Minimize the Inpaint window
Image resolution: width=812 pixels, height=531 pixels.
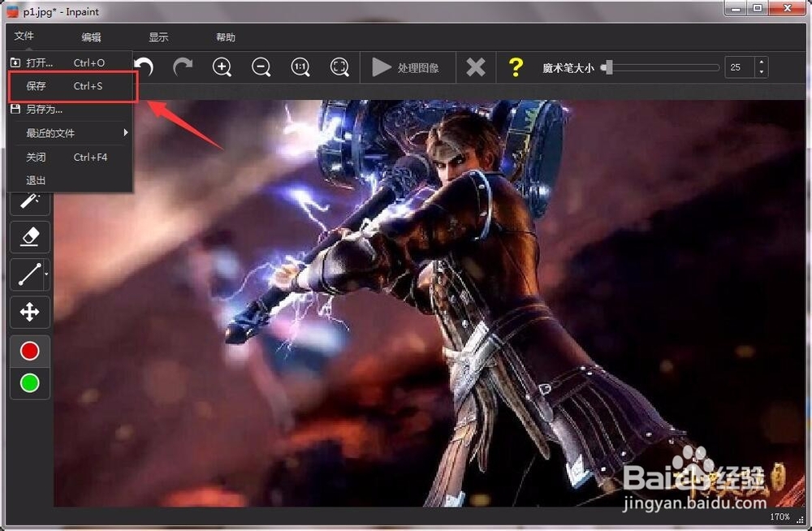pos(736,8)
